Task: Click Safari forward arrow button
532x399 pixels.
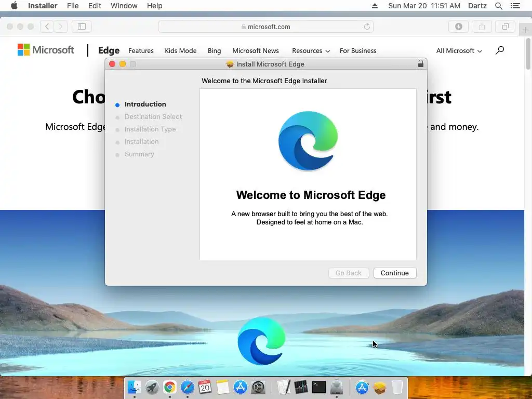Action: (x=60, y=26)
